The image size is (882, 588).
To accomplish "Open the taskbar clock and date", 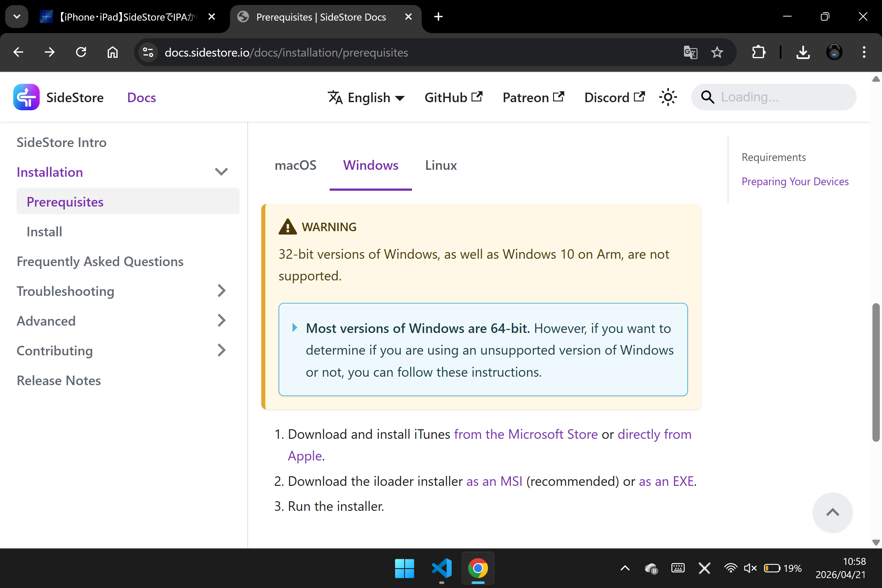I will pos(841,569).
